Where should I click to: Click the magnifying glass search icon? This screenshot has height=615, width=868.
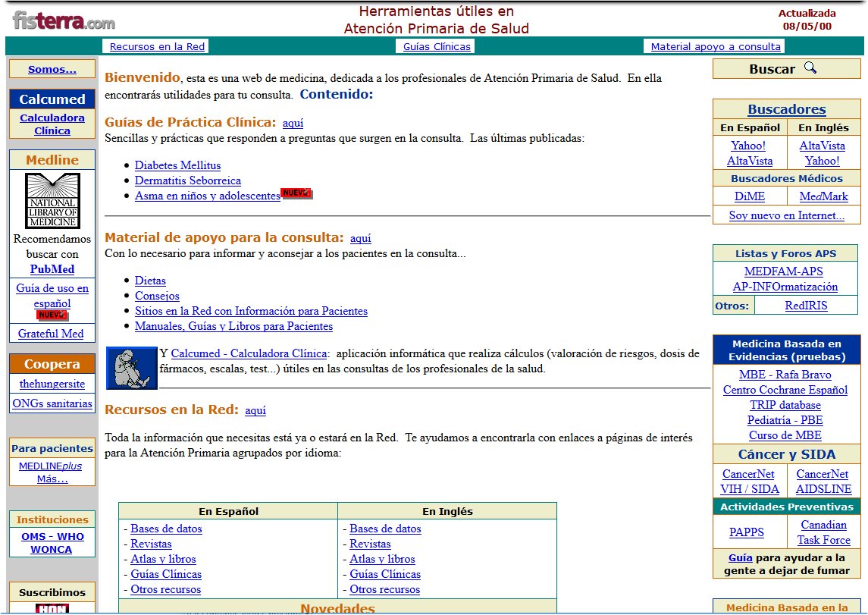810,68
